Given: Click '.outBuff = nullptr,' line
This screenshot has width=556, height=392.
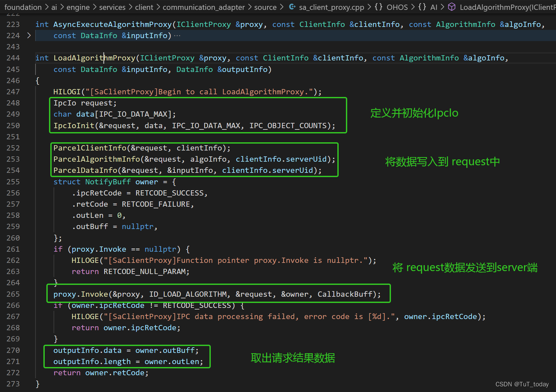Looking at the screenshot, I should (x=115, y=227).
